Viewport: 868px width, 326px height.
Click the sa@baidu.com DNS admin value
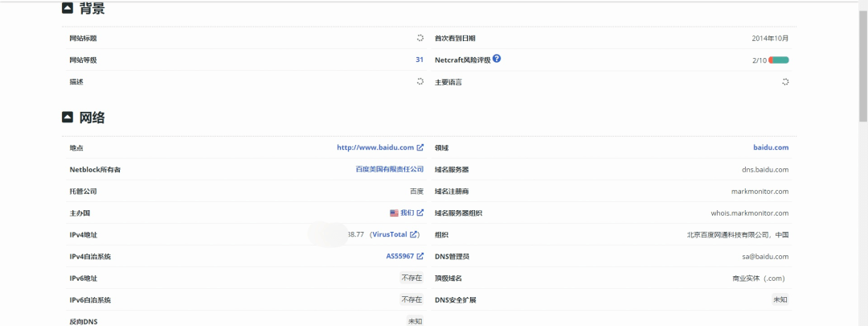click(x=766, y=256)
